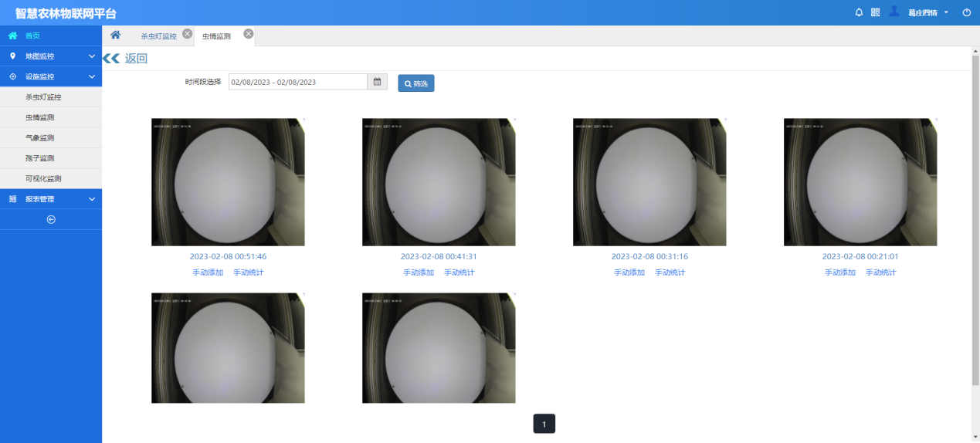Click the home icon tab
This screenshot has width=980, height=443.
pyautogui.click(x=115, y=36)
